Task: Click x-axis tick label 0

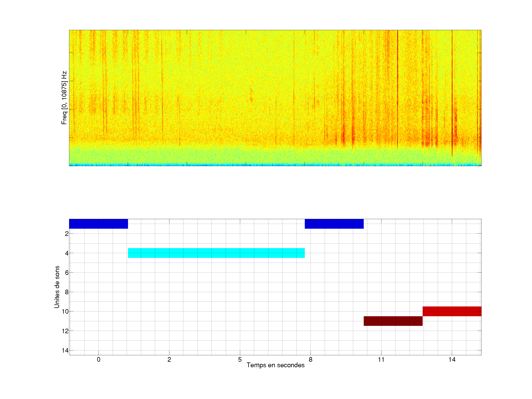Action: click(x=99, y=359)
